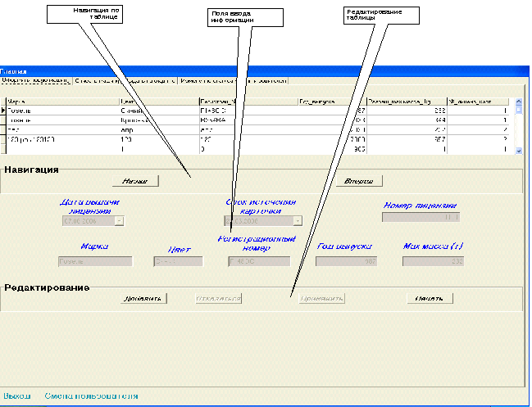532x407 pixels.
Task: Open the Дата выдачи лицензии date dropdown arrow
Action: [x=120, y=221]
